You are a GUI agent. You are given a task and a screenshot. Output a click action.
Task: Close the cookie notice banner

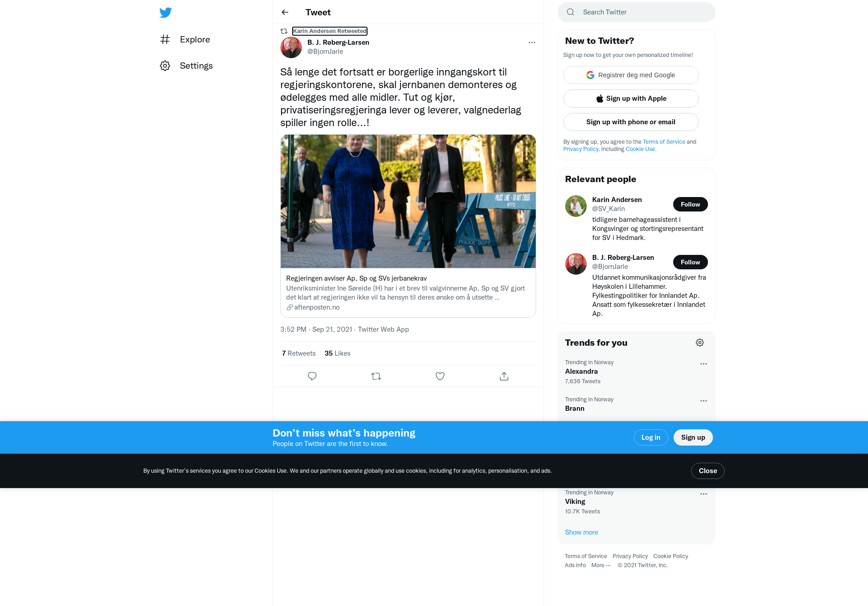[708, 471]
